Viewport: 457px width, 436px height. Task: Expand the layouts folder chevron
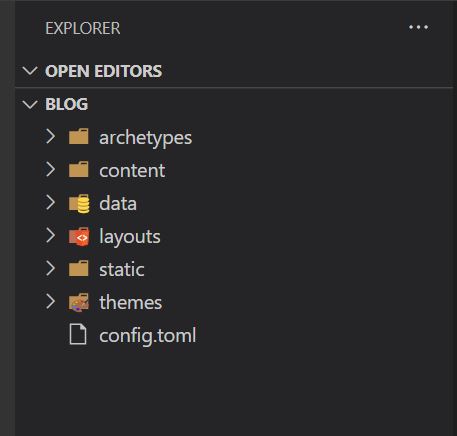pyautogui.click(x=50, y=235)
